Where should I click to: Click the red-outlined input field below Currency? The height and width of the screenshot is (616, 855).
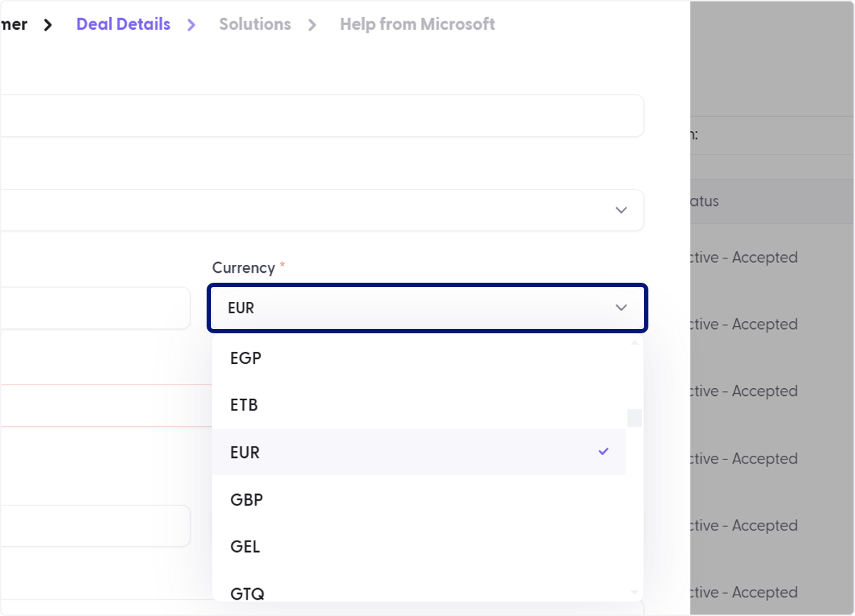(x=106, y=405)
